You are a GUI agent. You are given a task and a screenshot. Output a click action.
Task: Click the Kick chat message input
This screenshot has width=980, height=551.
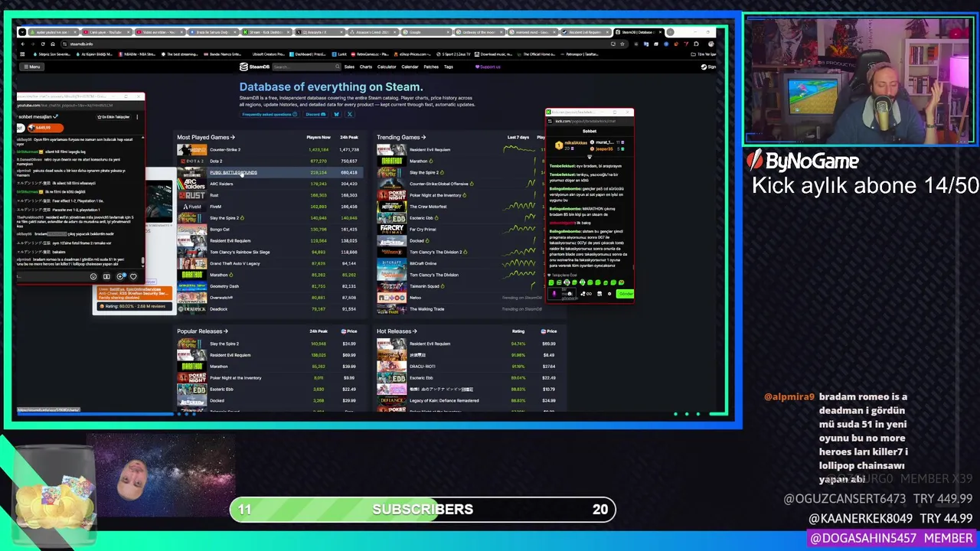(563, 293)
